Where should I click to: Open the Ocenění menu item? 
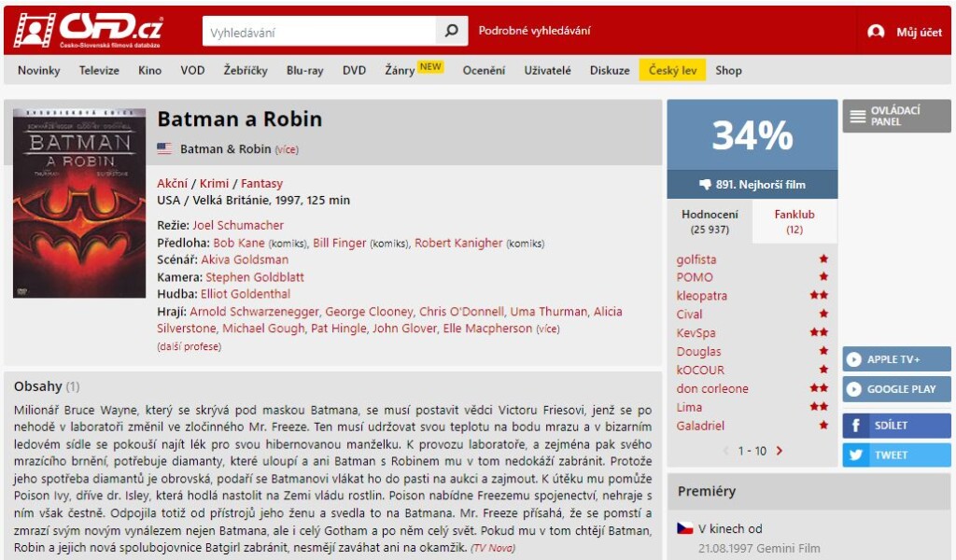(x=484, y=71)
